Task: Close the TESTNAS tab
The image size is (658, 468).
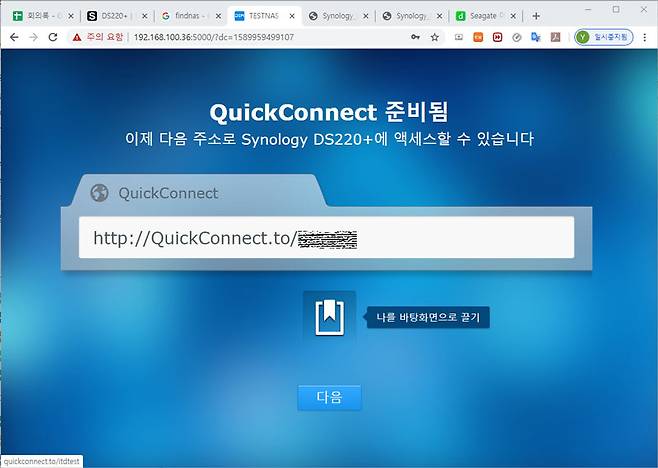Action: point(292,16)
